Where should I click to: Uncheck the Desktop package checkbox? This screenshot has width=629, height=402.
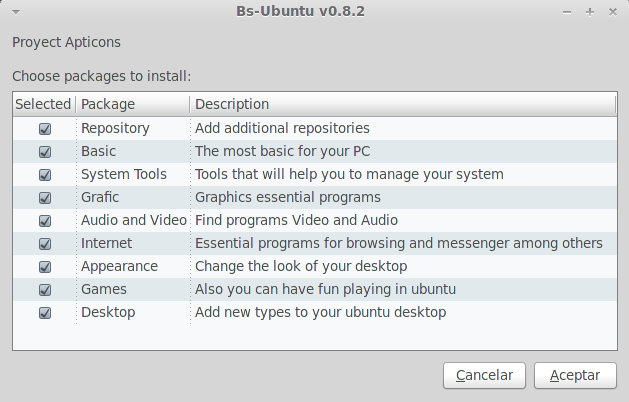(x=45, y=313)
